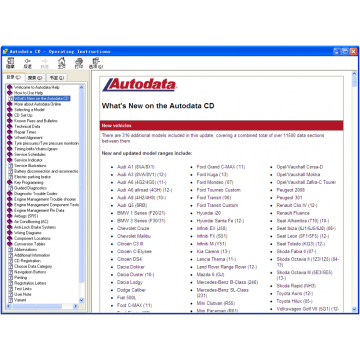Screen dimensions: 360x360
Task: Open the Service Illustrations topic
Action: pyautogui.click(x=30, y=166)
